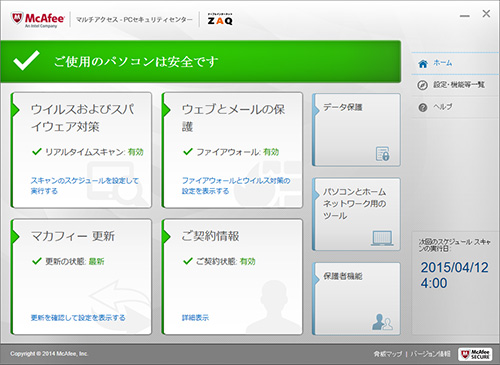The image size is (500, 365).
Task: Click the McAfee logo
Action: click(37, 20)
